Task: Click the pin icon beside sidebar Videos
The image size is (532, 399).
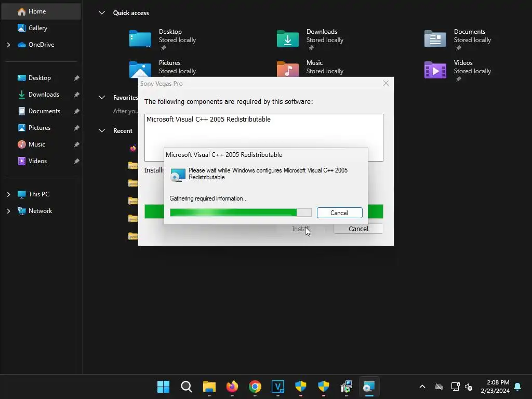Action: point(77,161)
